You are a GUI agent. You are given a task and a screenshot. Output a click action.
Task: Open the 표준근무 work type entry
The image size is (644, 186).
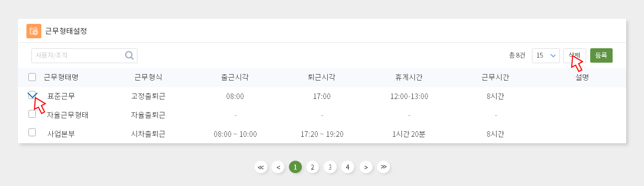(61, 96)
